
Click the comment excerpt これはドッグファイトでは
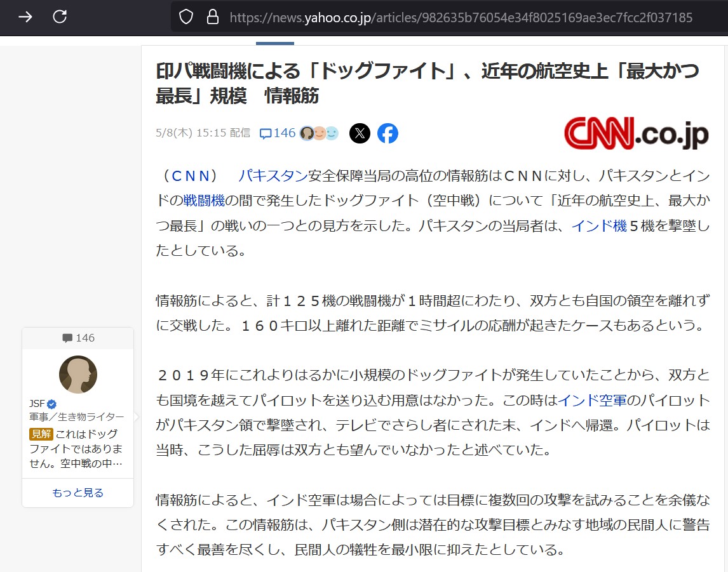pyautogui.click(x=76, y=449)
